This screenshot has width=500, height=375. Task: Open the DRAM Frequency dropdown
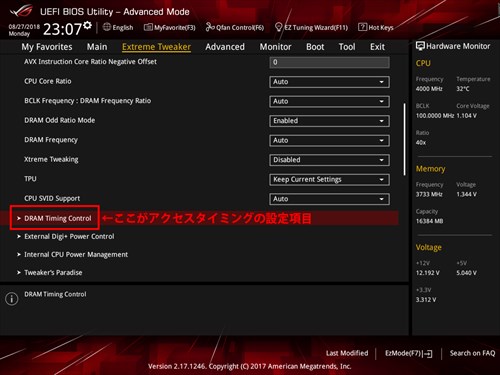(329, 140)
